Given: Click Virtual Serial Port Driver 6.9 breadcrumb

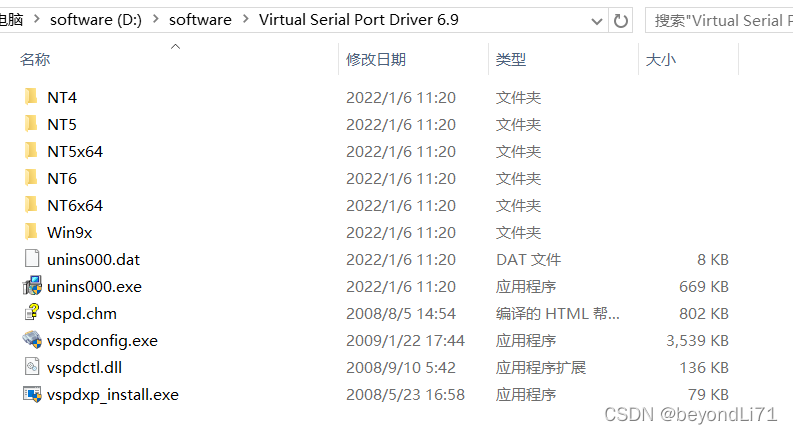Looking at the screenshot, I should 359,20.
